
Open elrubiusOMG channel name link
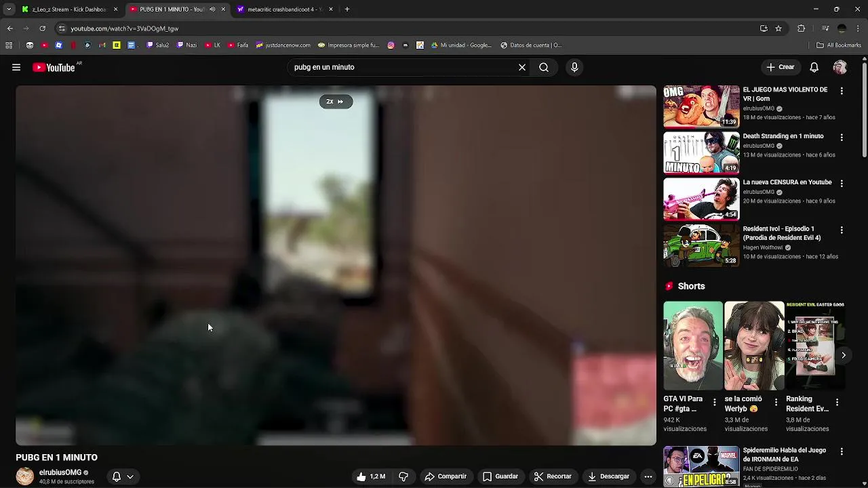(60, 472)
